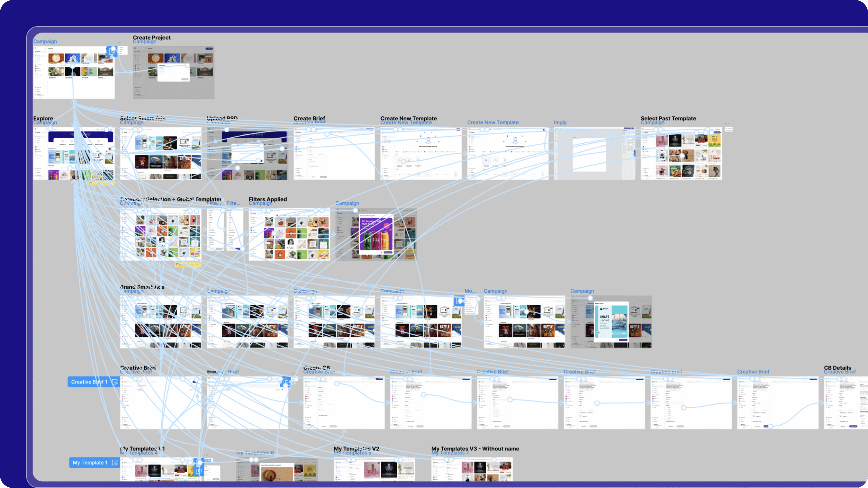
Task: Click play icon on My Template 1 flow
Action: 115,463
